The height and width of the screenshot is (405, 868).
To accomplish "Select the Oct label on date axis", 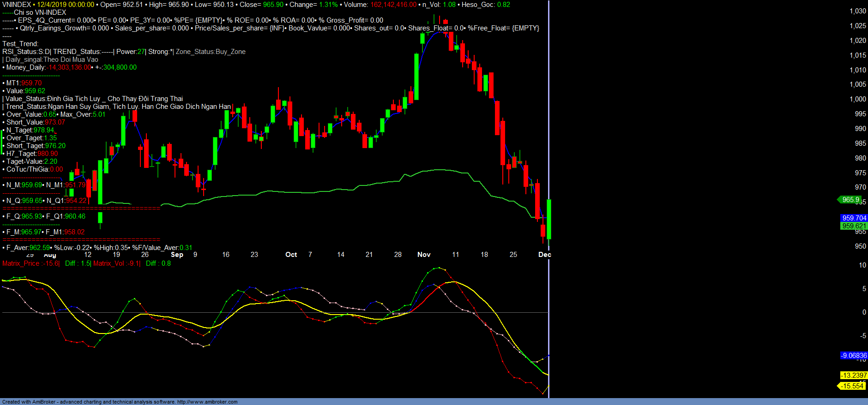I will [291, 255].
